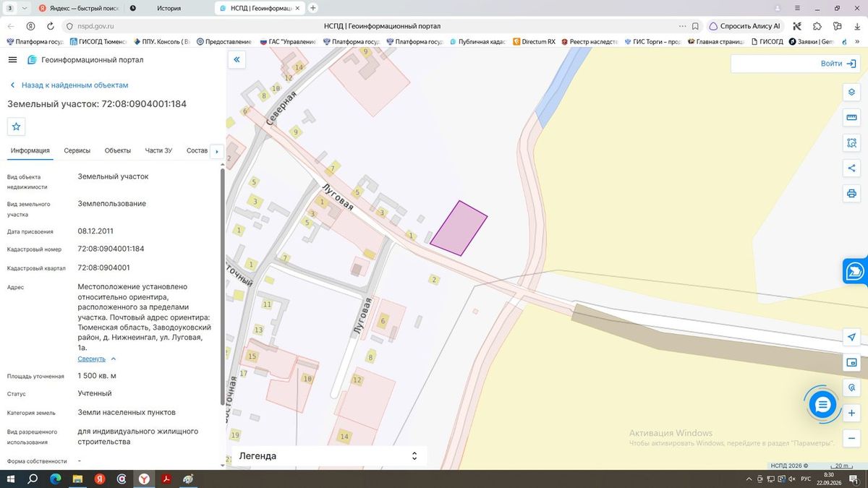Open a new browser tab with the plus button
The width and height of the screenshot is (868, 488).
313,8
